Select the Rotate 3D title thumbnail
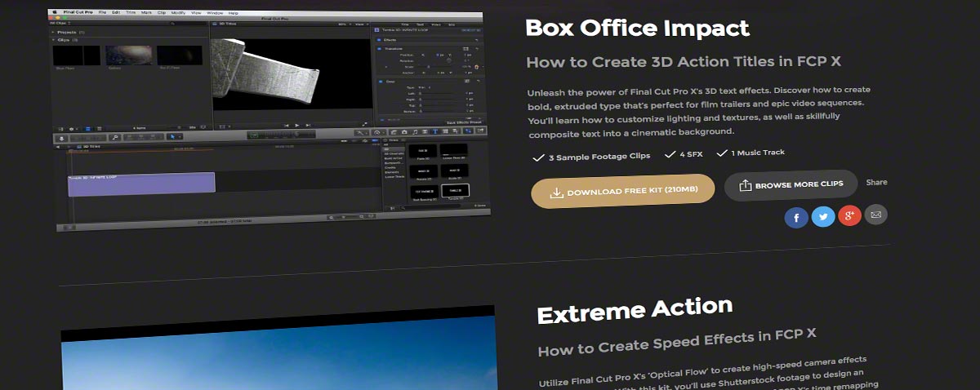 click(x=424, y=171)
